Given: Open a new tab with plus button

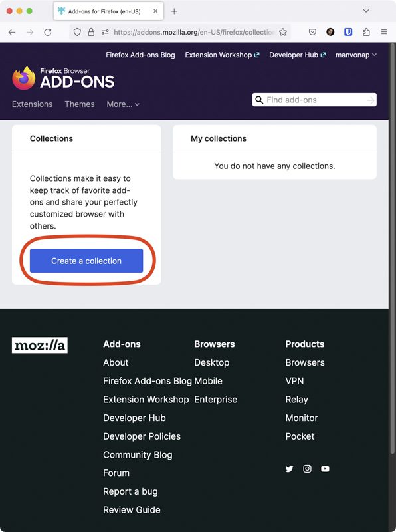Looking at the screenshot, I should click(x=174, y=11).
